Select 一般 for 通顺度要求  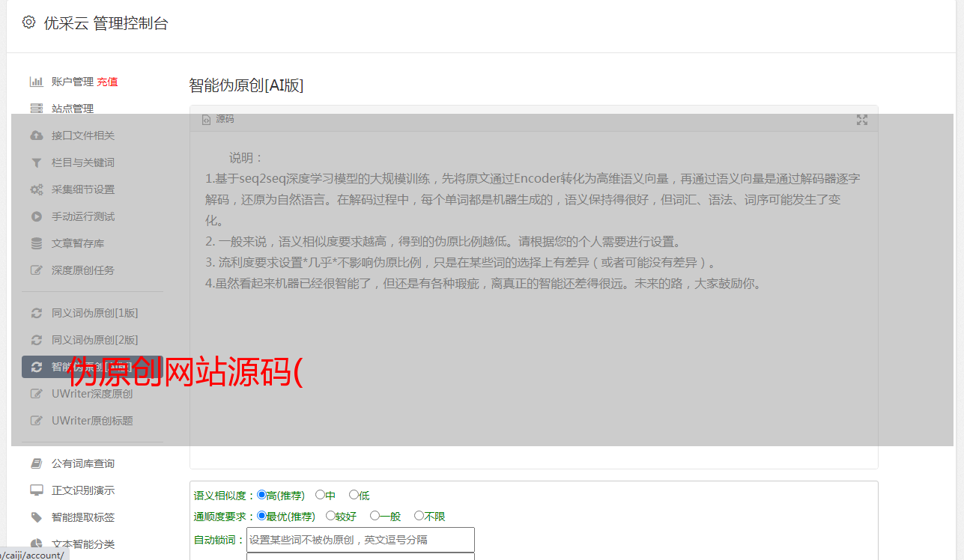(375, 516)
